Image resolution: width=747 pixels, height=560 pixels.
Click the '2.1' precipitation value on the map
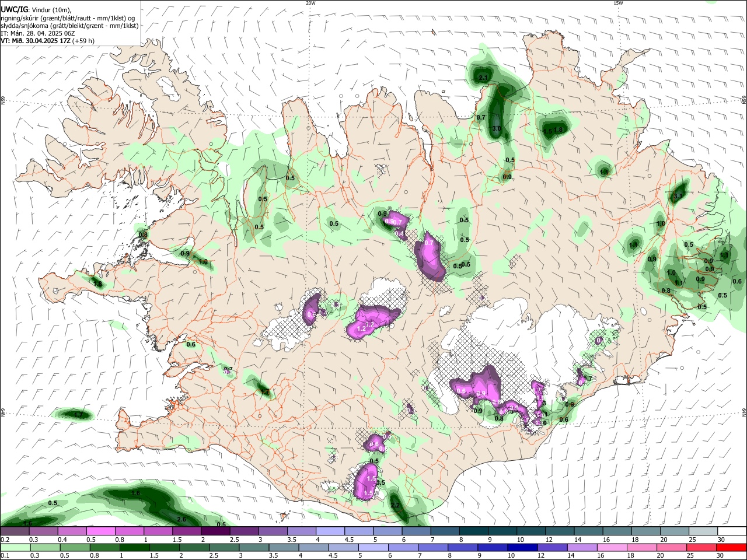[483, 78]
